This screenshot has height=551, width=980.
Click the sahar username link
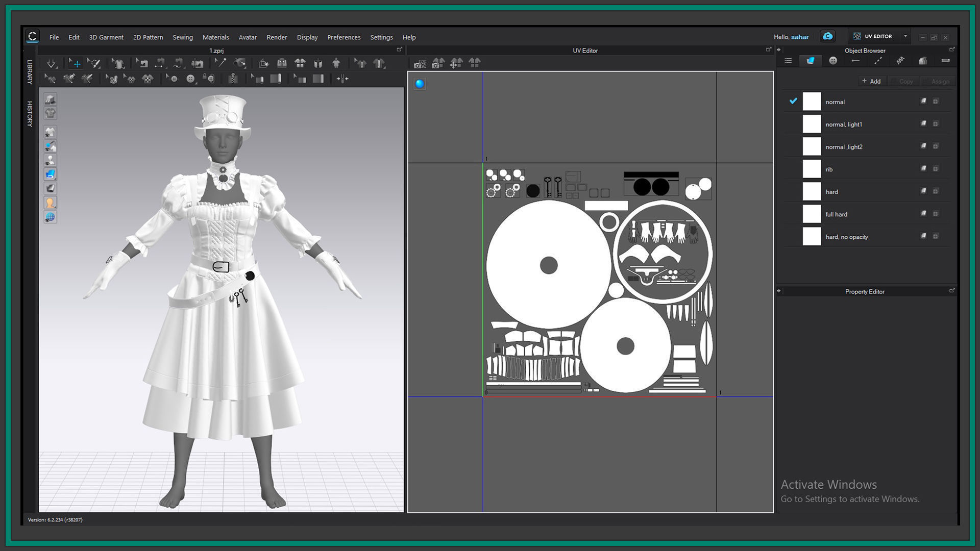[x=800, y=37]
